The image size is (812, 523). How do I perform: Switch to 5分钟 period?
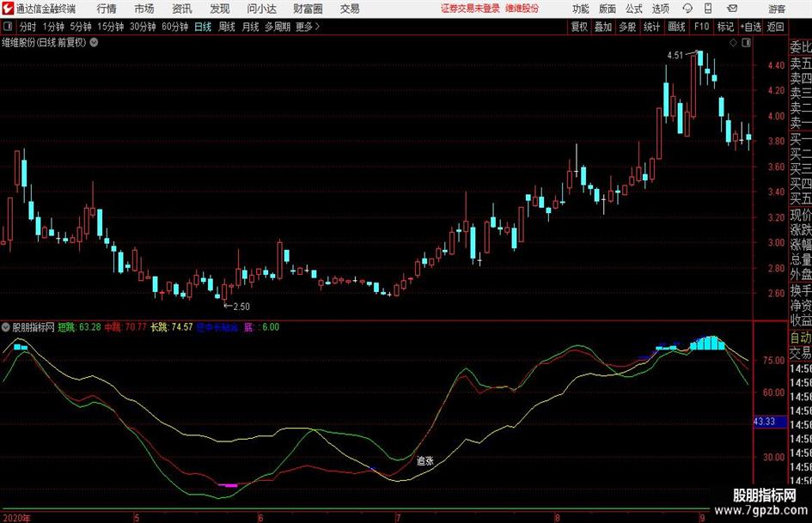pos(80,27)
